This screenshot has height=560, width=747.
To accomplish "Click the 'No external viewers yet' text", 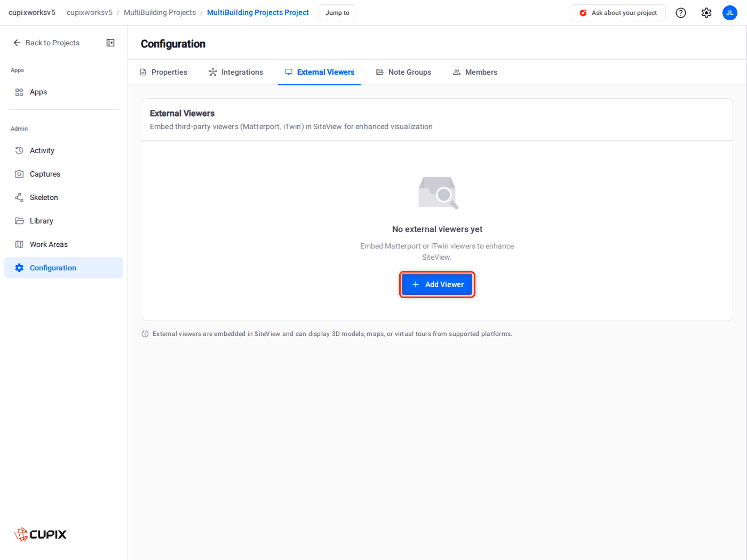I will coord(437,229).
